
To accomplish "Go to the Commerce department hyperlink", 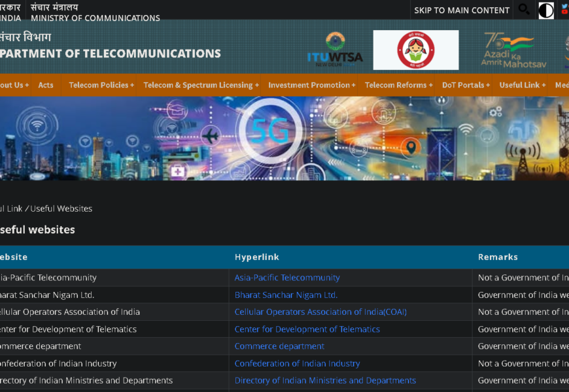I will click(279, 346).
